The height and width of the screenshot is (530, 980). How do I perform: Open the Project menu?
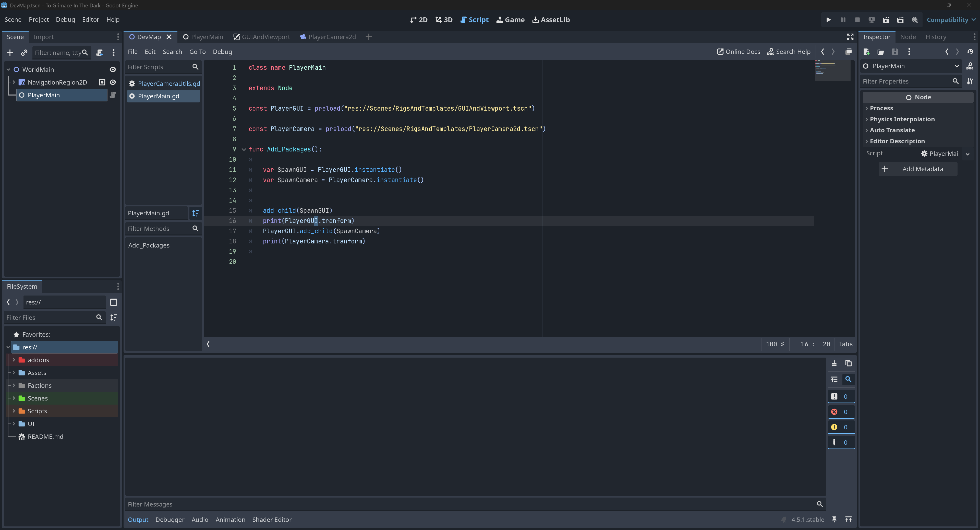[39, 20]
